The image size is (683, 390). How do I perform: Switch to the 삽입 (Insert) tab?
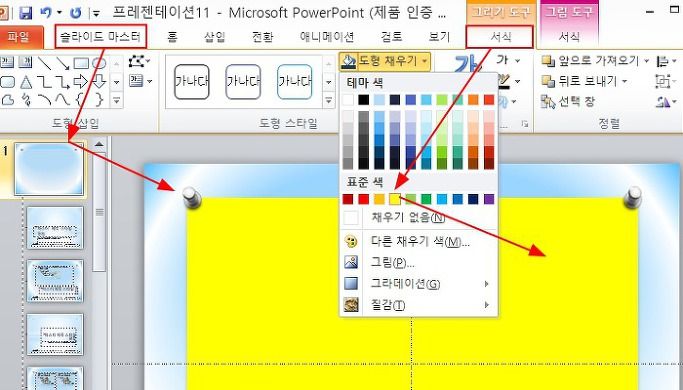click(x=215, y=37)
